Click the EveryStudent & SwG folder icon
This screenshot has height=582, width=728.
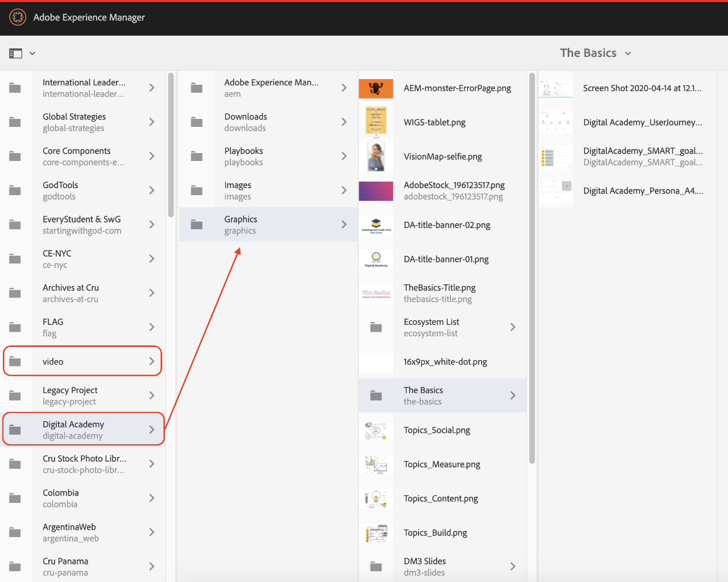(15, 225)
